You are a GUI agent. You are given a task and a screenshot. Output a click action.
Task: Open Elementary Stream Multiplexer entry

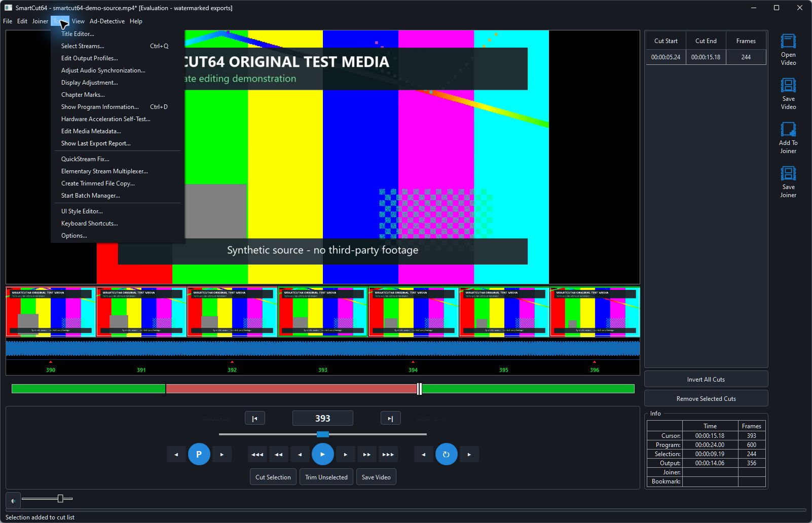pos(118,171)
